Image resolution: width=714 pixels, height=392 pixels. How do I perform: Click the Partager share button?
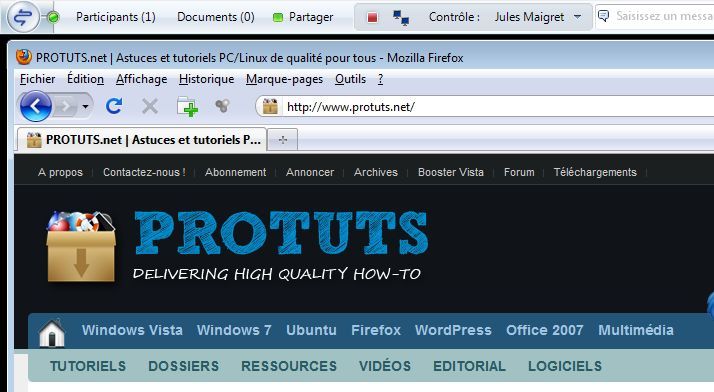pos(303,17)
